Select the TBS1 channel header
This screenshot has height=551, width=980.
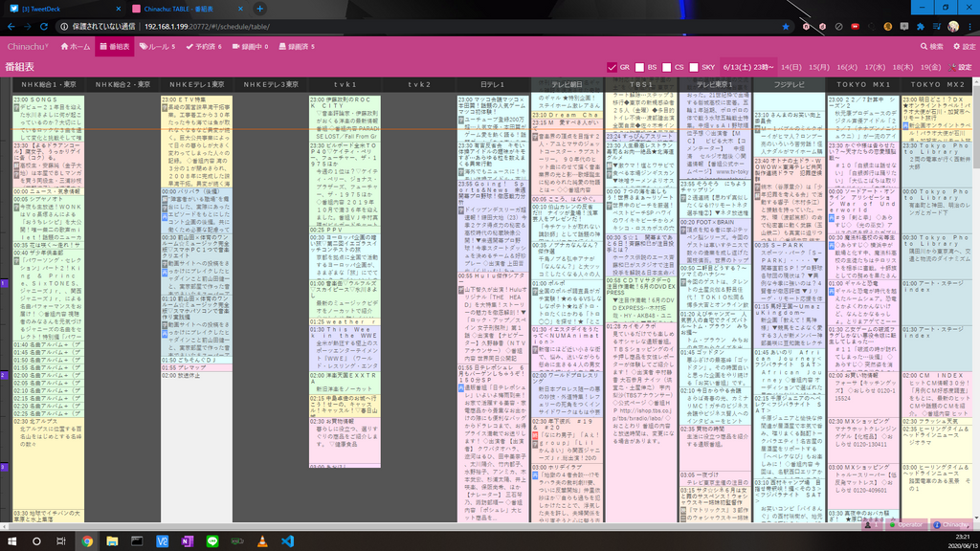(x=641, y=84)
